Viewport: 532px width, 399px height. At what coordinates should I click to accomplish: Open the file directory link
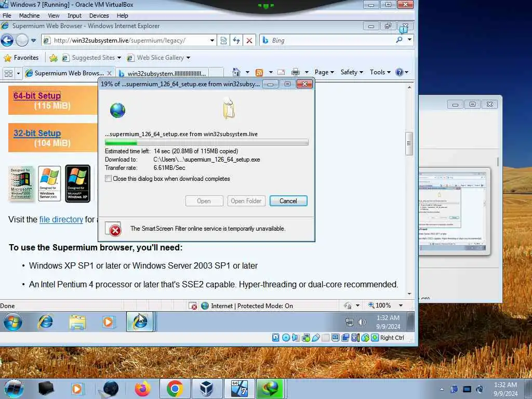61,220
